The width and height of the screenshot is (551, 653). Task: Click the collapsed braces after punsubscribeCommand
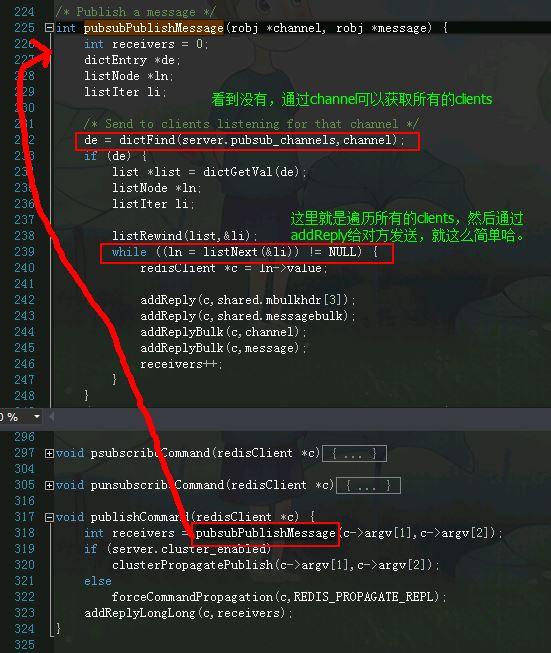[x=368, y=486]
